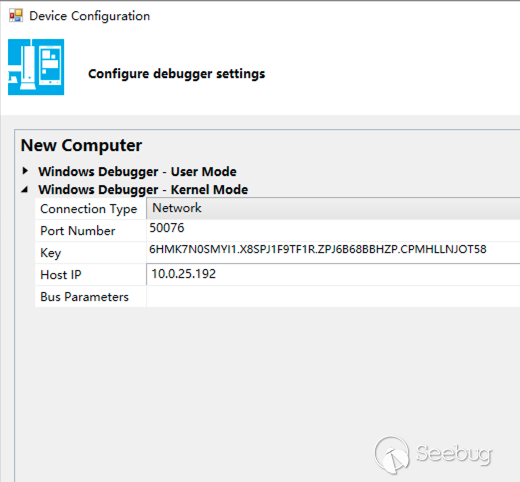The height and width of the screenshot is (482, 520).
Task: Select the Host IP label cell
Action: click(90, 275)
